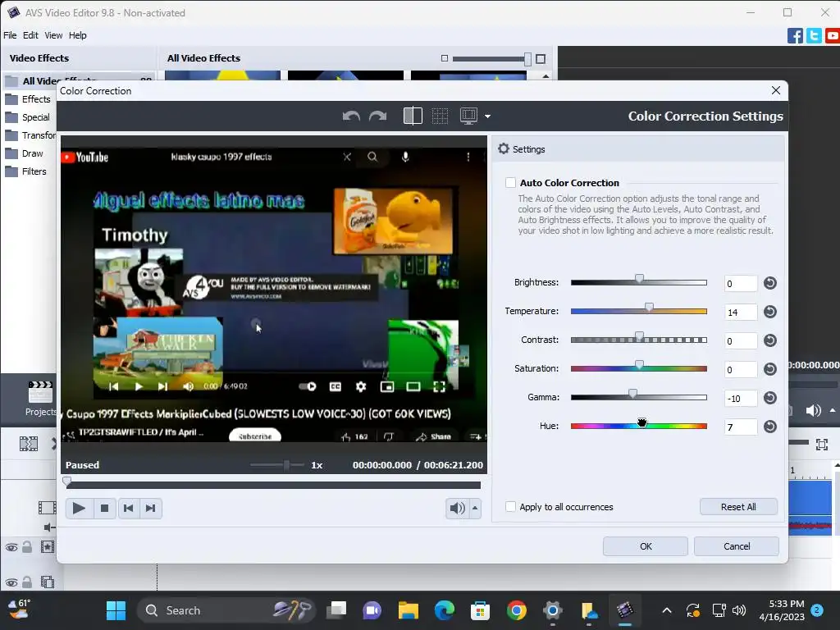Open Google Chrome from the taskbar
The width and height of the screenshot is (840, 630).
tap(517, 610)
